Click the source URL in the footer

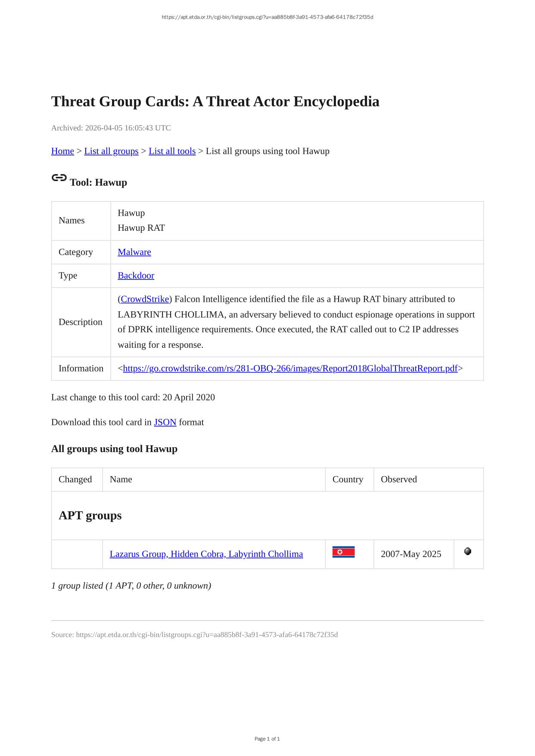pos(207,635)
